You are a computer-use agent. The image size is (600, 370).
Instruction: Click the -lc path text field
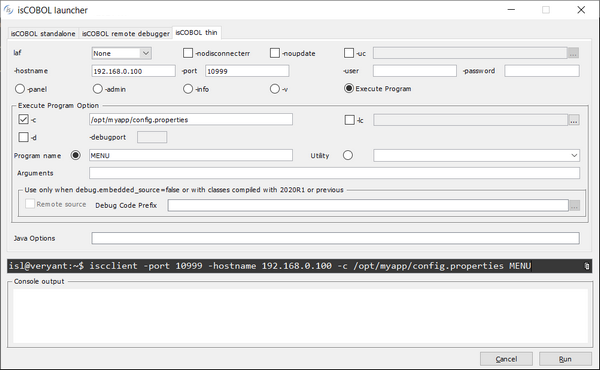tap(471, 120)
